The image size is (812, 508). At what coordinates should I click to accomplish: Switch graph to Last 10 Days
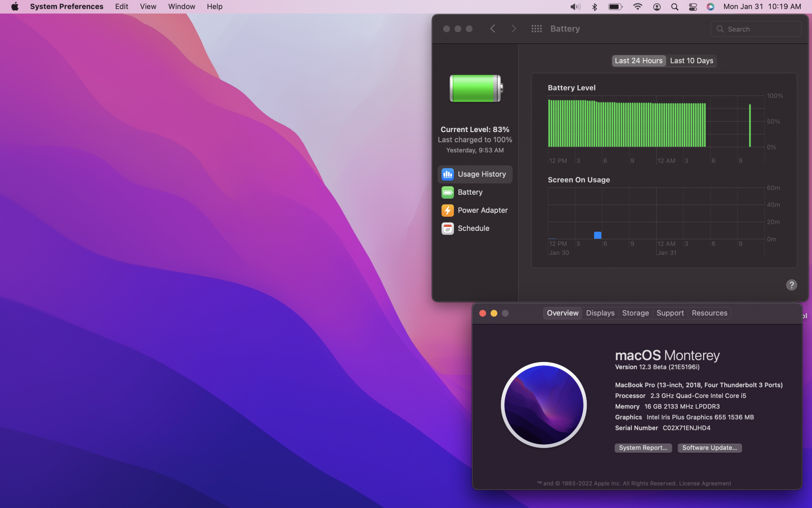691,61
